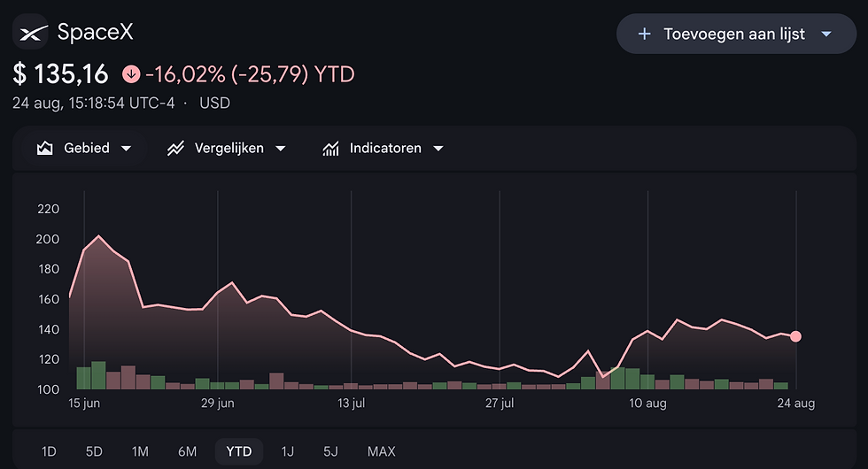Click the 29 jun x-axis date label
The height and width of the screenshot is (469, 868).
click(x=218, y=404)
